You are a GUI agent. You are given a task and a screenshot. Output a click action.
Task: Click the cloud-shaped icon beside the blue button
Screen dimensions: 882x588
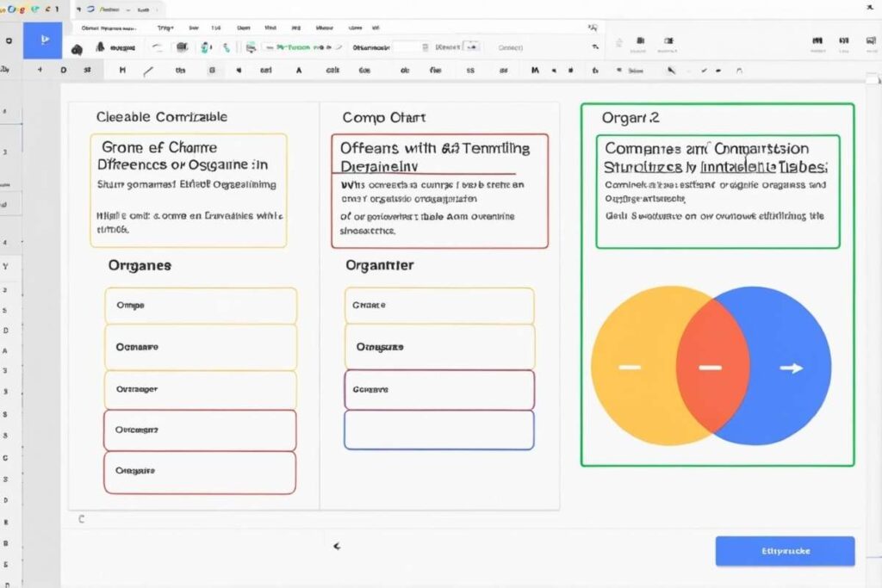(77, 49)
